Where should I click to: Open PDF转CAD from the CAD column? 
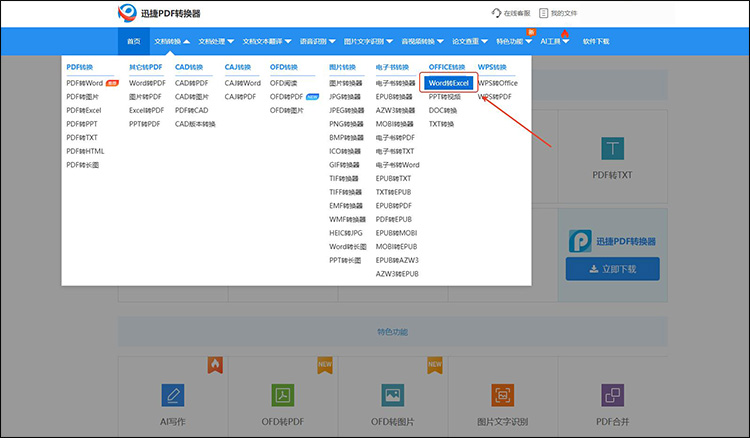click(x=191, y=110)
